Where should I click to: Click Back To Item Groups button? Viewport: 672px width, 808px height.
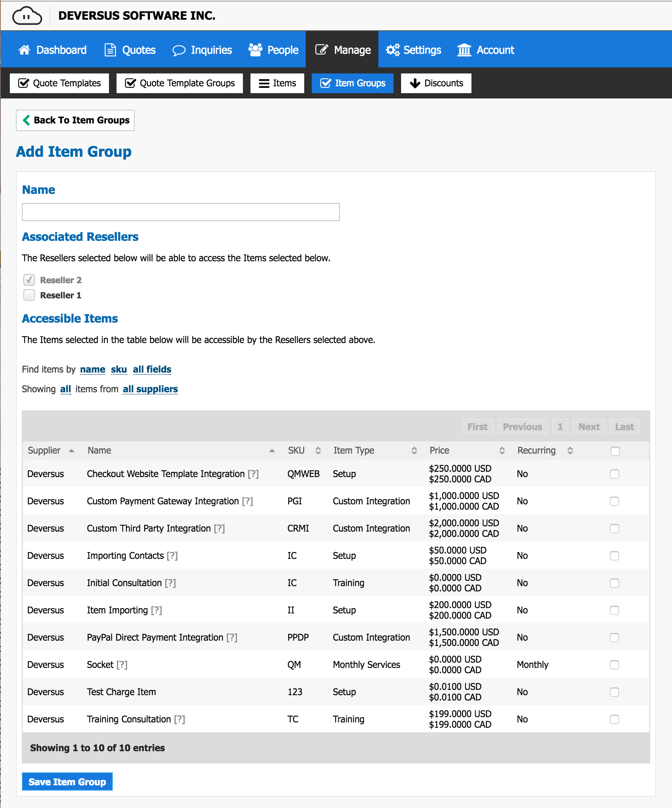click(x=75, y=120)
